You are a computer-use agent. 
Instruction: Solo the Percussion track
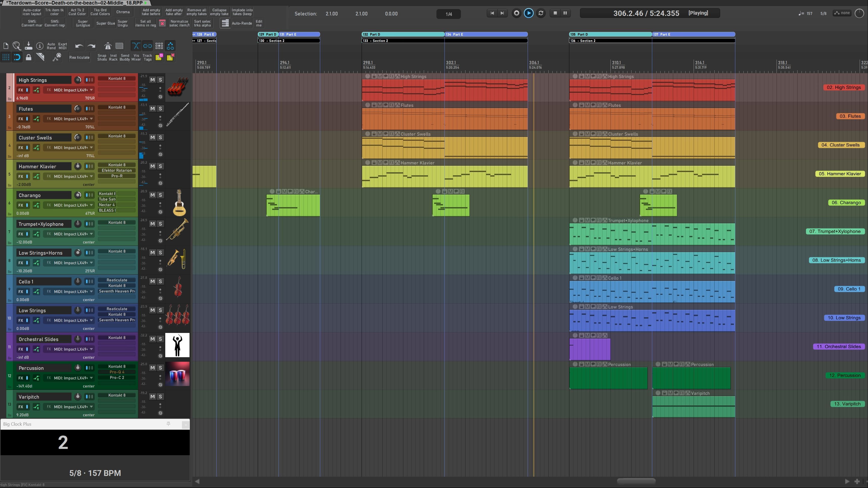tap(160, 368)
